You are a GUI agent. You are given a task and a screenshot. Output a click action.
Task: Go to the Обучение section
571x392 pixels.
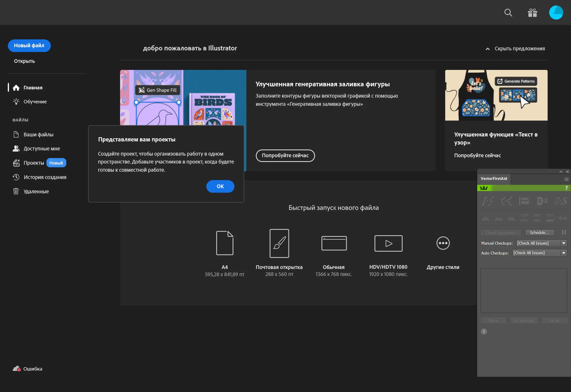coord(35,102)
